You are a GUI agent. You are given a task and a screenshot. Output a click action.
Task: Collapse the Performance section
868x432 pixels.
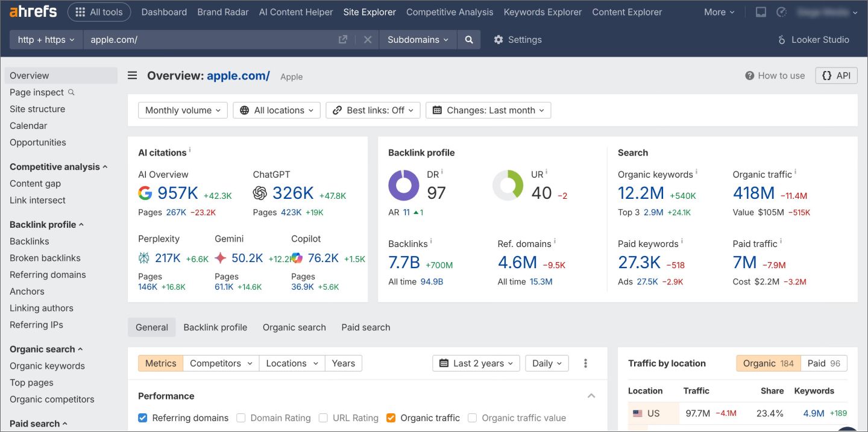(591, 396)
